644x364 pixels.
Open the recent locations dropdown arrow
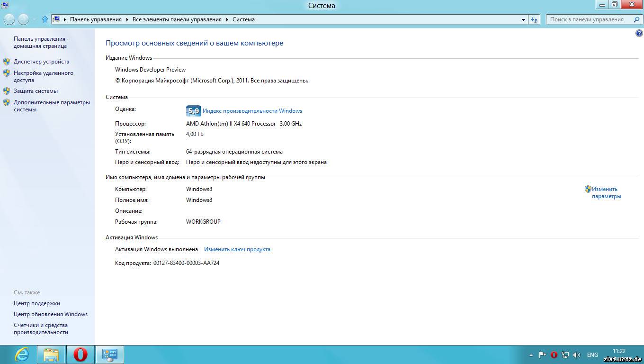click(x=34, y=19)
